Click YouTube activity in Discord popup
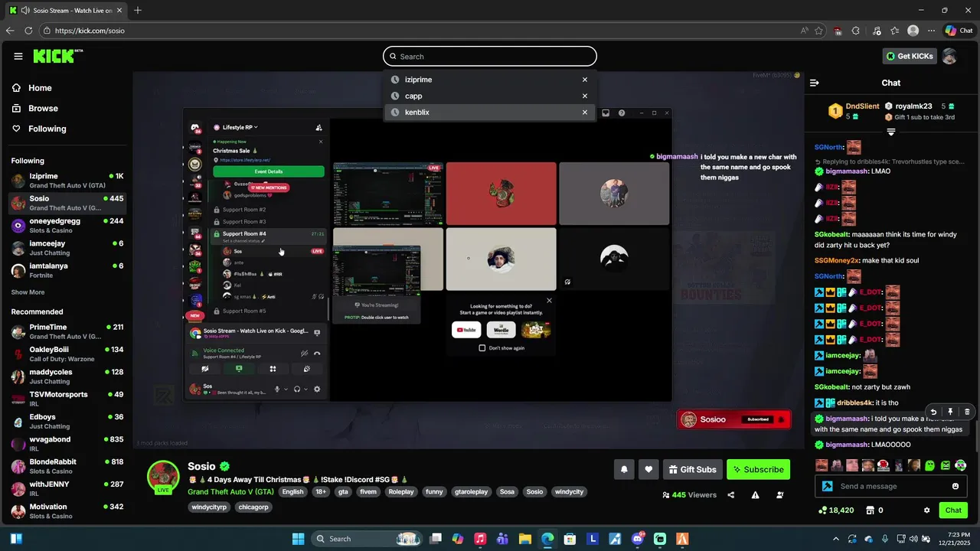This screenshot has width=980, height=551. click(x=467, y=330)
